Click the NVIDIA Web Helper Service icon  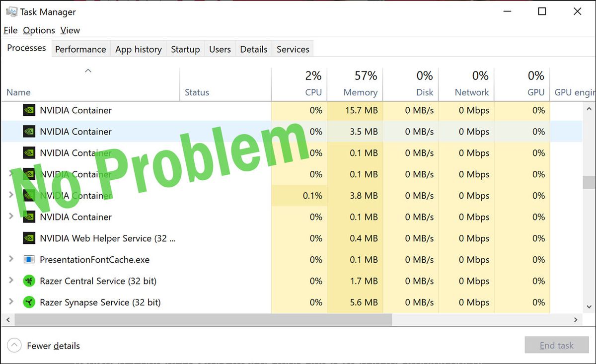tap(29, 238)
